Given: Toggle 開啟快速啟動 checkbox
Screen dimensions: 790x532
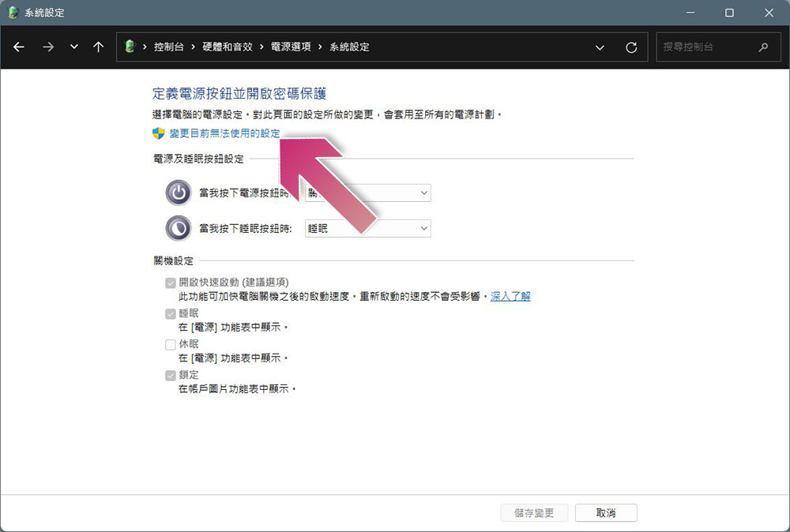Looking at the screenshot, I should point(171,283).
